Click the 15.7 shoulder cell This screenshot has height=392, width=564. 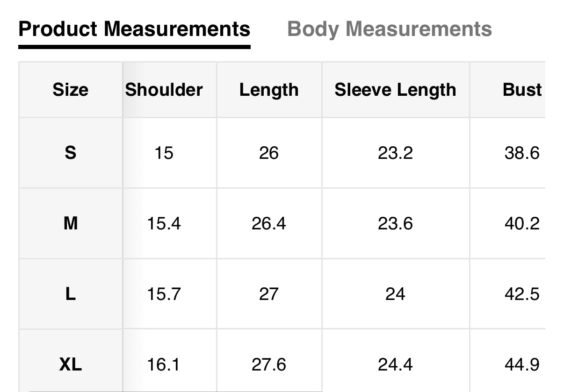pos(164,294)
